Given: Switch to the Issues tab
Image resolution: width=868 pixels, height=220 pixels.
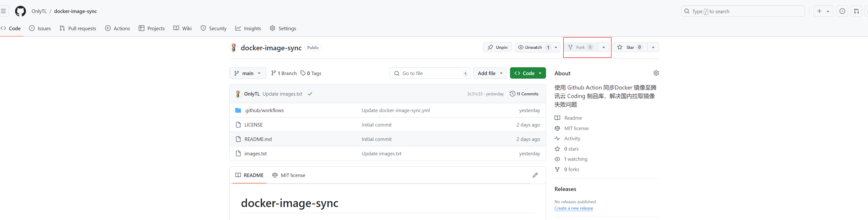Looking at the screenshot, I should click(40, 28).
